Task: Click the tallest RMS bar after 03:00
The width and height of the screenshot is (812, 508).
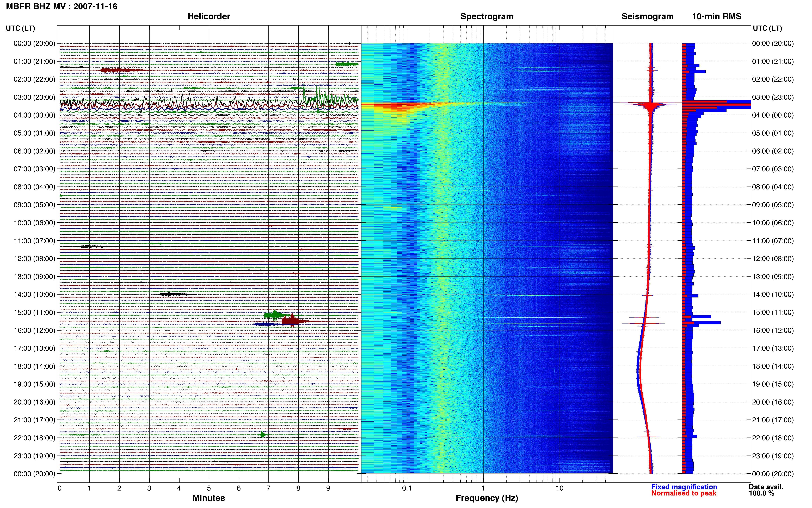Action: [716, 104]
